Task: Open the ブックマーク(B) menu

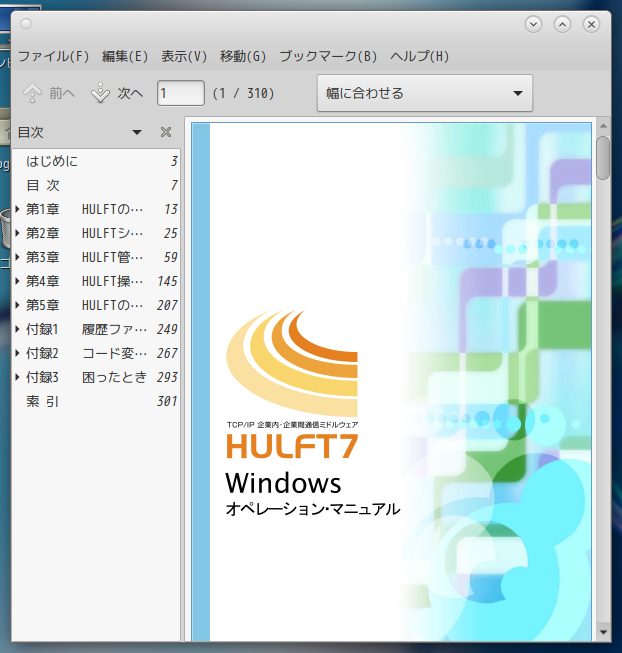Action: click(x=328, y=56)
